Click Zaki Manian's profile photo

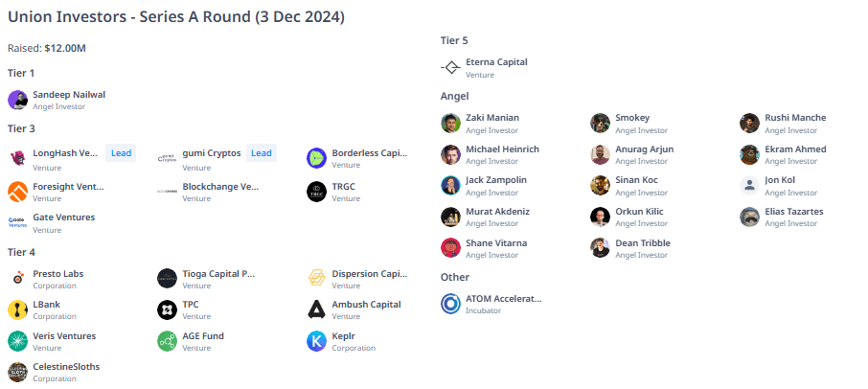[451, 123]
